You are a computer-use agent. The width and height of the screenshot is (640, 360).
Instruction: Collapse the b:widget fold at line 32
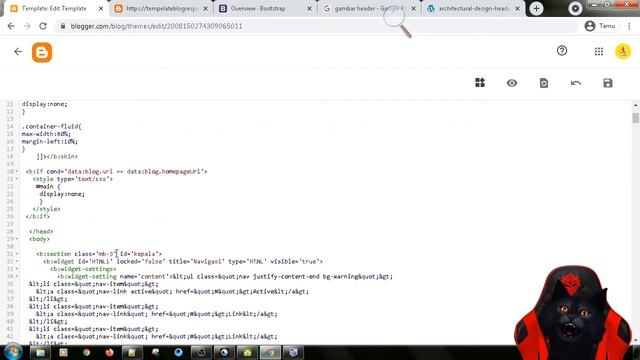click(17, 262)
